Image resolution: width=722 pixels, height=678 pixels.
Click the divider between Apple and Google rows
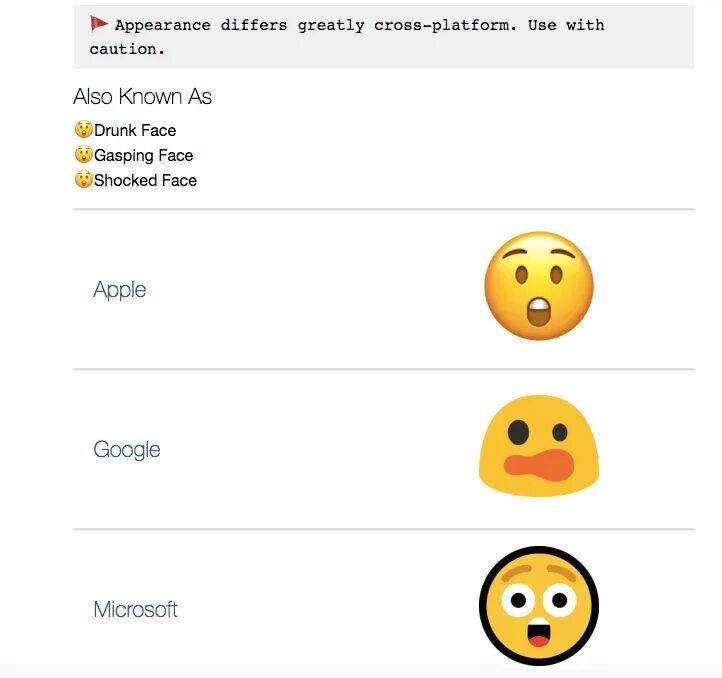[384, 369]
